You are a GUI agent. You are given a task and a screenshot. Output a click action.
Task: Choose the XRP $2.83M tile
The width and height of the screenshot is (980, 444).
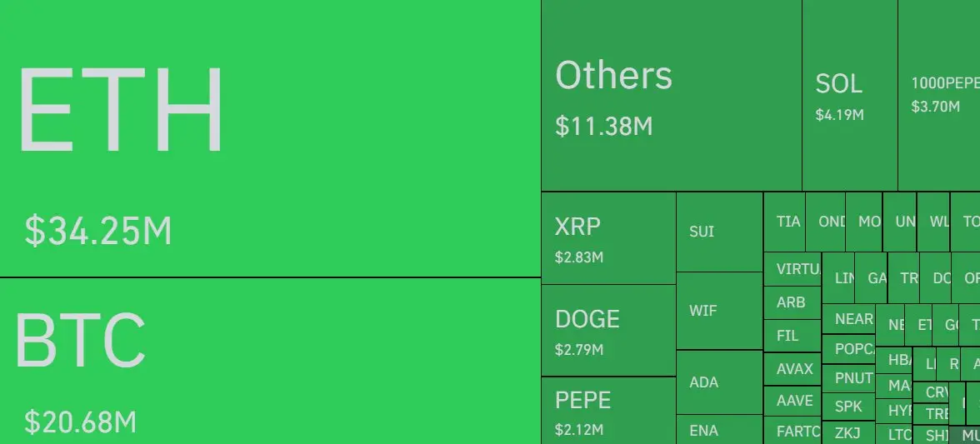pyautogui.click(x=608, y=238)
